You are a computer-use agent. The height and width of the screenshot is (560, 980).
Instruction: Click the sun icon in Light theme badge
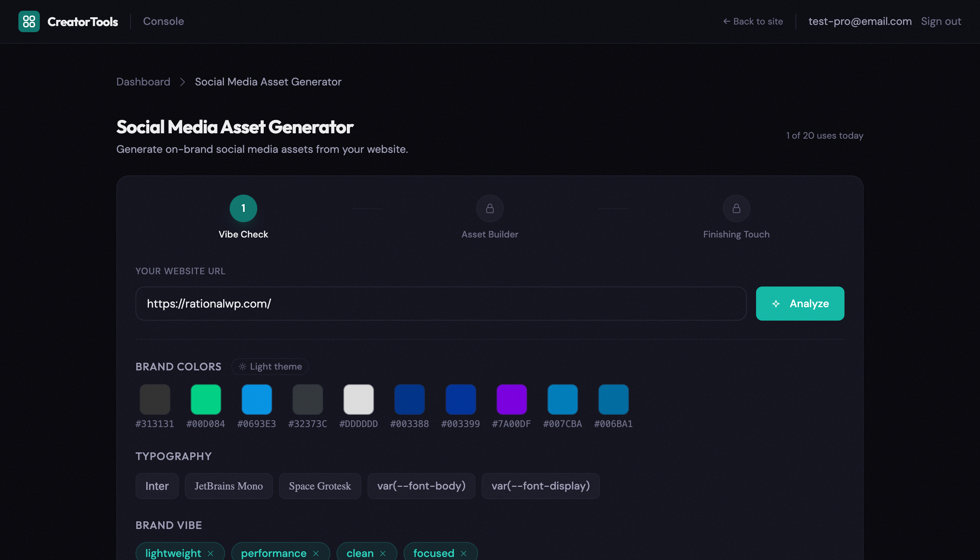pos(242,366)
